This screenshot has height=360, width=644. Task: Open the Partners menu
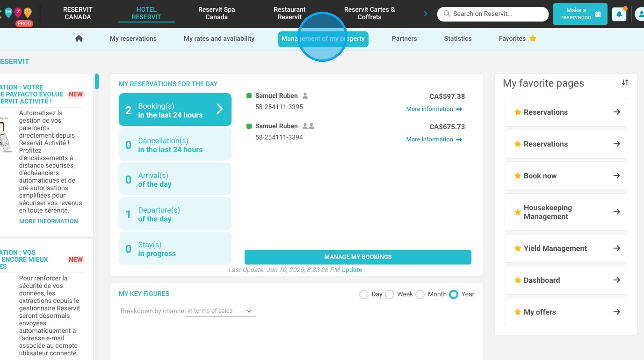pyautogui.click(x=404, y=38)
